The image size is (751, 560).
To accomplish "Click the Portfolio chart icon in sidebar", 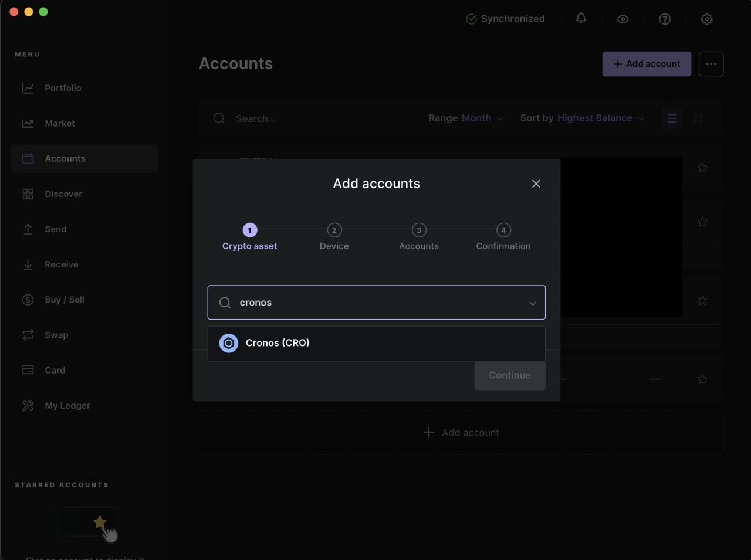I will click(x=28, y=88).
